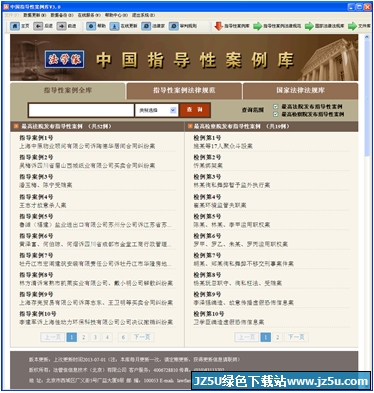Click the search keyword input field
This screenshot has width=374, height=393.
coord(81,110)
